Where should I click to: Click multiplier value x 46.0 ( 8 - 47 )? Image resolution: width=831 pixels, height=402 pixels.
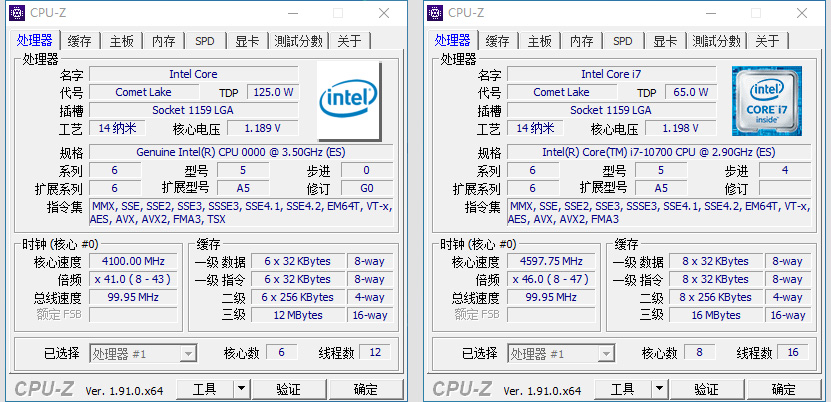[x=551, y=279]
